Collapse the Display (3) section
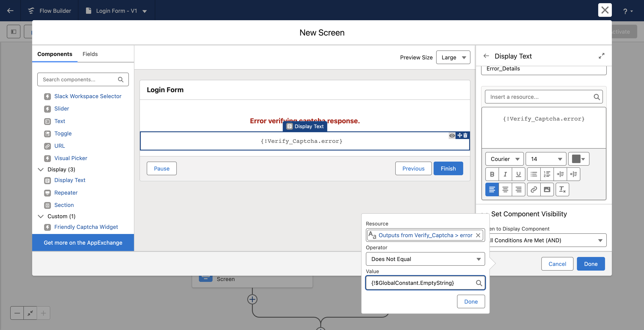The width and height of the screenshot is (644, 330). 41,169
